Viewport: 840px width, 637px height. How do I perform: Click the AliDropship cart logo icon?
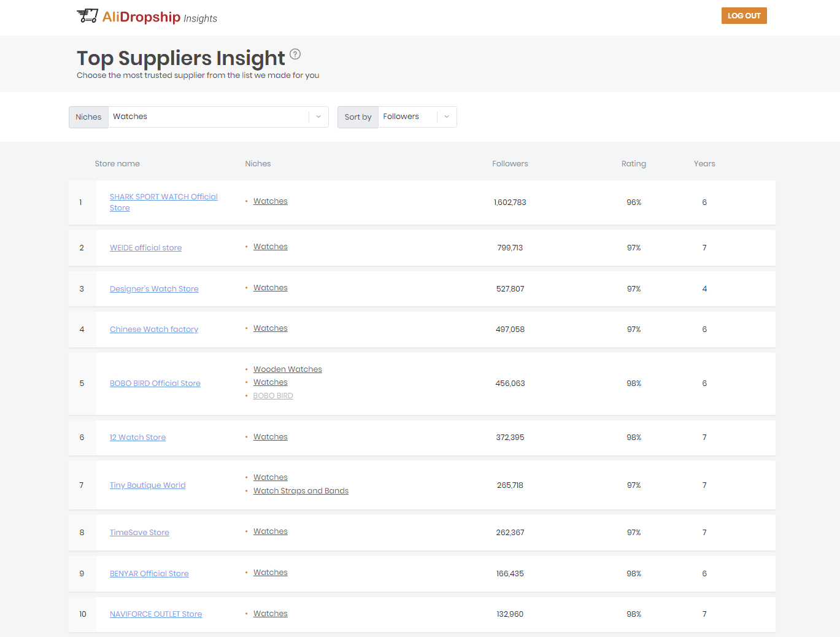coord(87,15)
